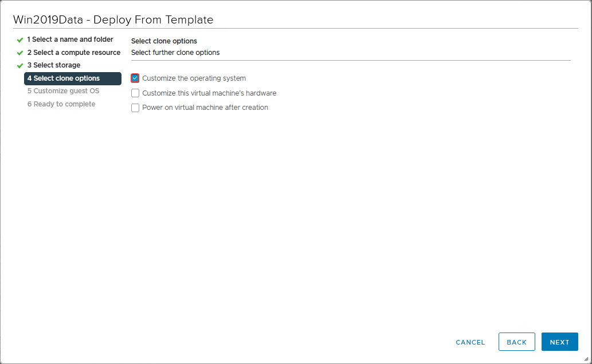Go to step 1 Select a name and folder
This screenshot has width=592, height=364.
[x=70, y=39]
